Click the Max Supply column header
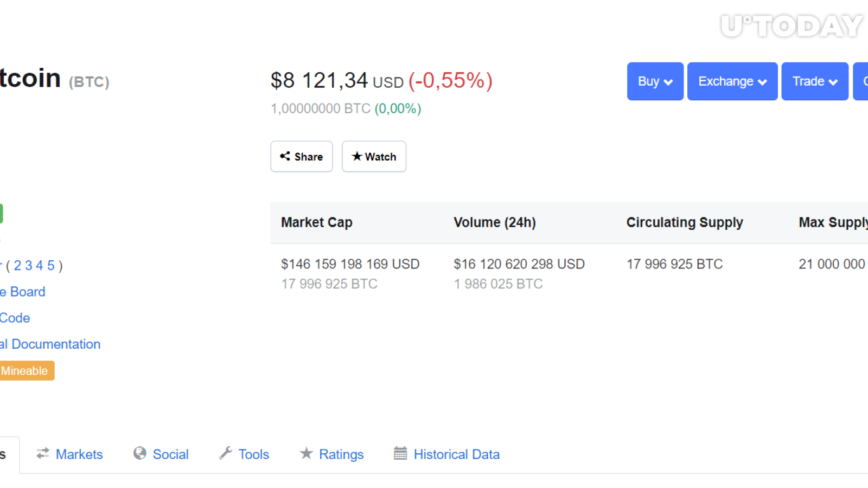The width and height of the screenshot is (868, 488). click(833, 222)
